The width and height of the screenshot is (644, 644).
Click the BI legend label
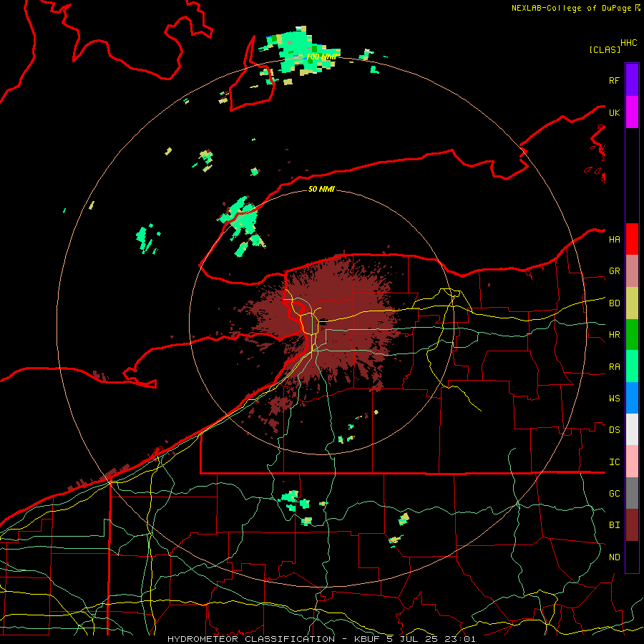(614, 525)
